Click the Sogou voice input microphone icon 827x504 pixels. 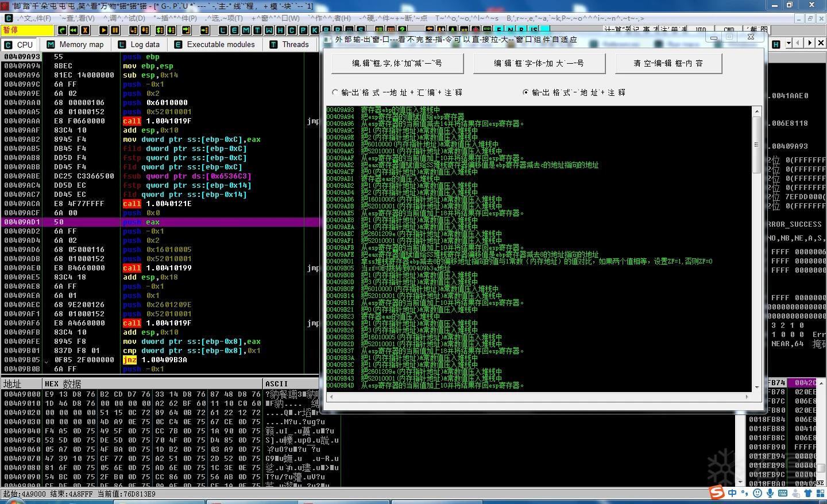click(770, 493)
